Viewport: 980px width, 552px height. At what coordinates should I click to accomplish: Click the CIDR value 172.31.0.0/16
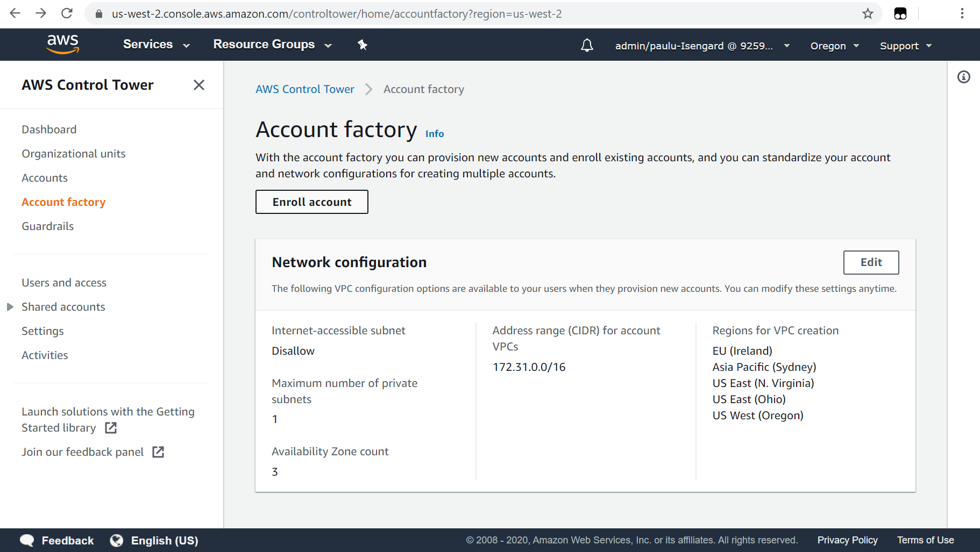coord(529,367)
